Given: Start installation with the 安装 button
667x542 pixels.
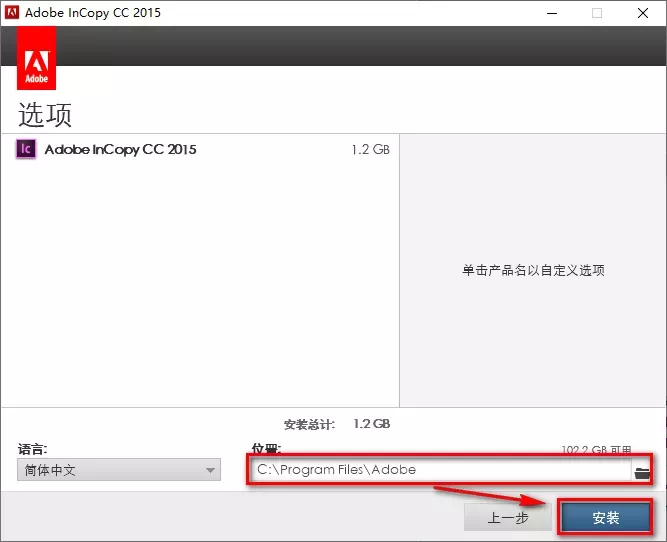Looking at the screenshot, I should [606, 518].
